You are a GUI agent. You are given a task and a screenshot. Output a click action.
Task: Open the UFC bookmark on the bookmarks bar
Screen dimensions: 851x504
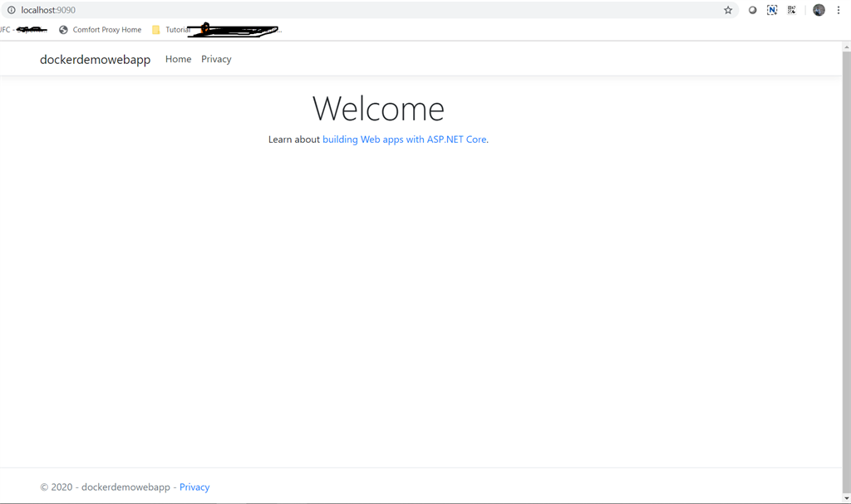(23, 29)
